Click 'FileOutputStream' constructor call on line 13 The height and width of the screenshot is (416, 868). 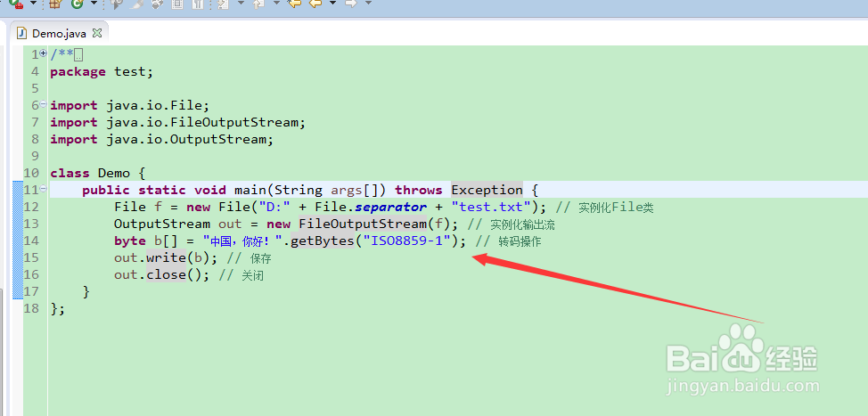(363, 224)
